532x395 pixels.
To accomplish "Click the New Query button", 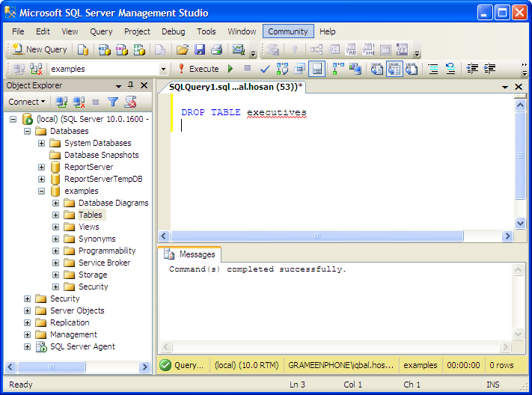I will (x=40, y=49).
